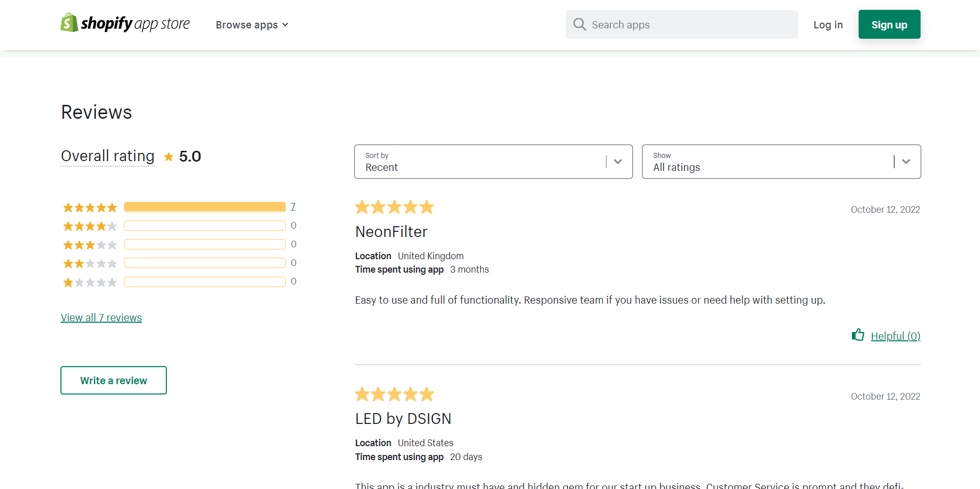Open the View all 7 reviews link
Image resolution: width=980 pixels, height=489 pixels.
[101, 318]
